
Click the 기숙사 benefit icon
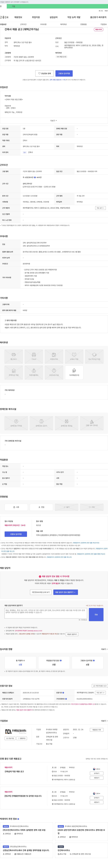point(34,357)
